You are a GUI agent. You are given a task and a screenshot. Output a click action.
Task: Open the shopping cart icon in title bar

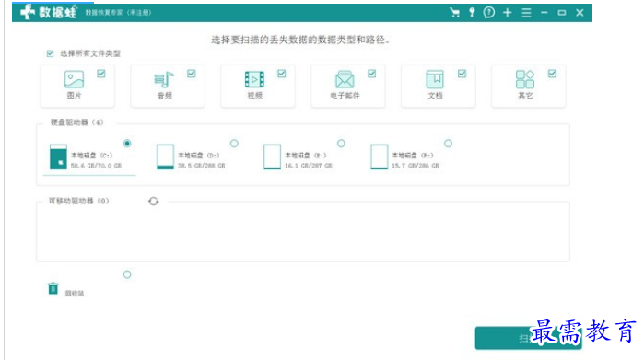point(454,13)
